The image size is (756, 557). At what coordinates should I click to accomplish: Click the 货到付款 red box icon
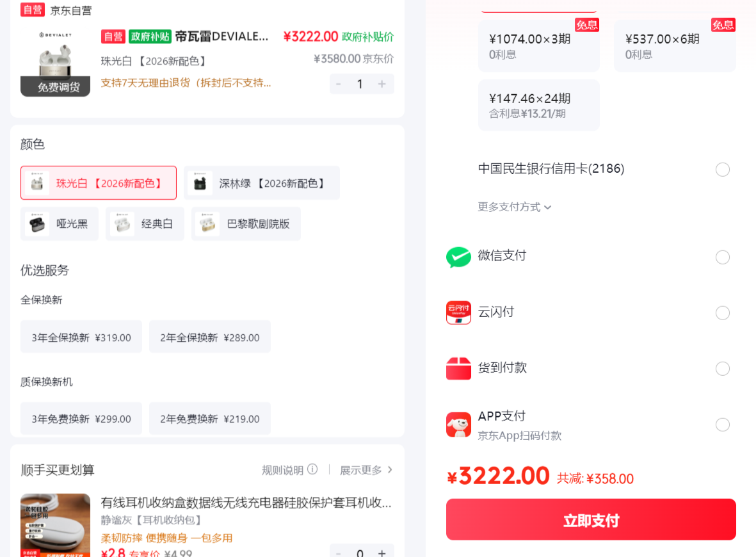[x=458, y=368]
